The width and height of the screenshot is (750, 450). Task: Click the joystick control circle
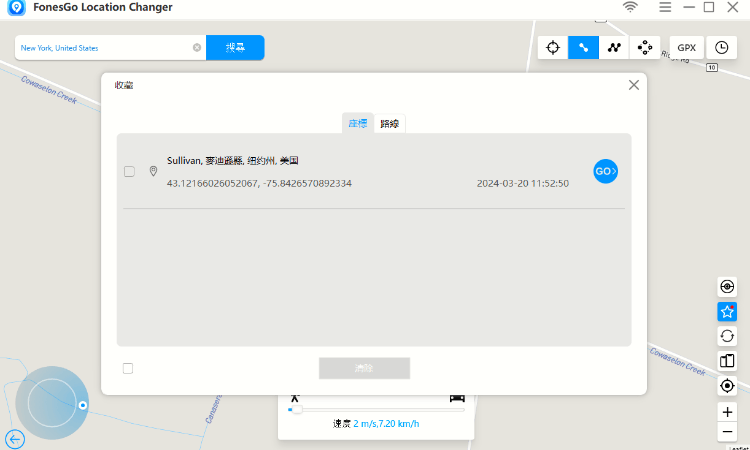pos(52,403)
